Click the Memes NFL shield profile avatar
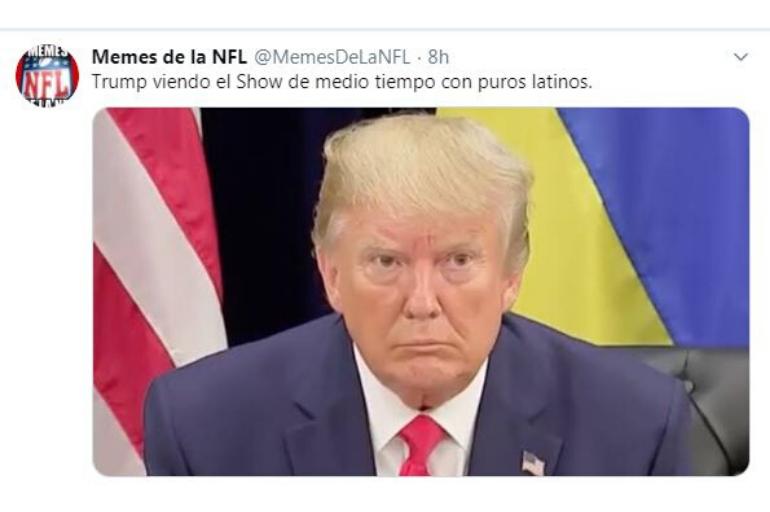 point(47,75)
